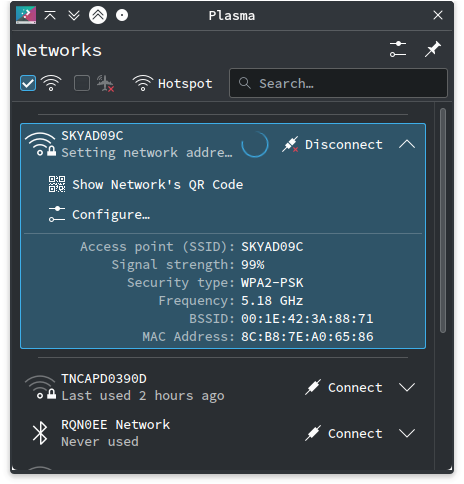Open network settings sliders icon beside Networks
Screen dimensions: 464x484
(x=398, y=49)
